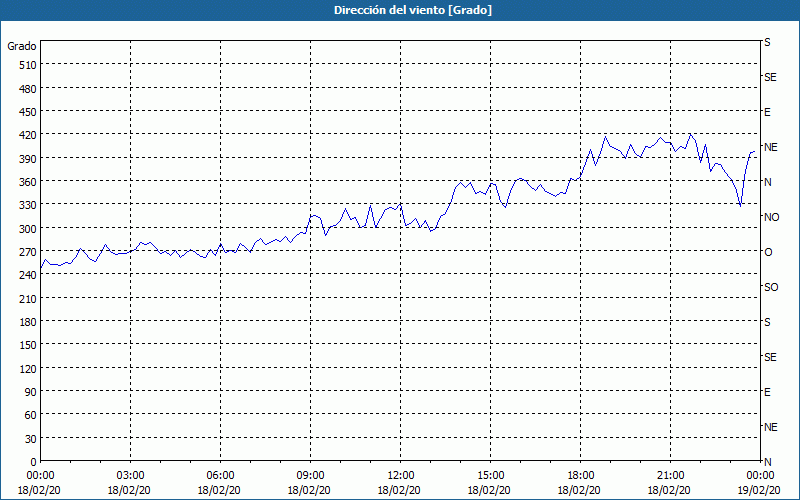Click the 90 degree axis label
Image resolution: width=800 pixels, height=500 pixels.
click(x=31, y=392)
